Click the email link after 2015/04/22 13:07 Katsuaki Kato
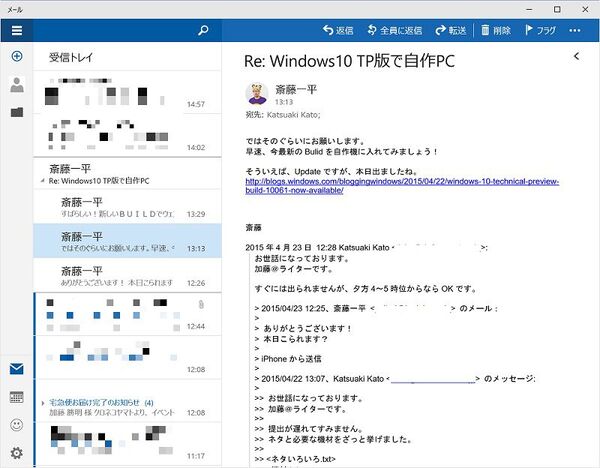Screen dimensions: 600x468 pos(433,379)
